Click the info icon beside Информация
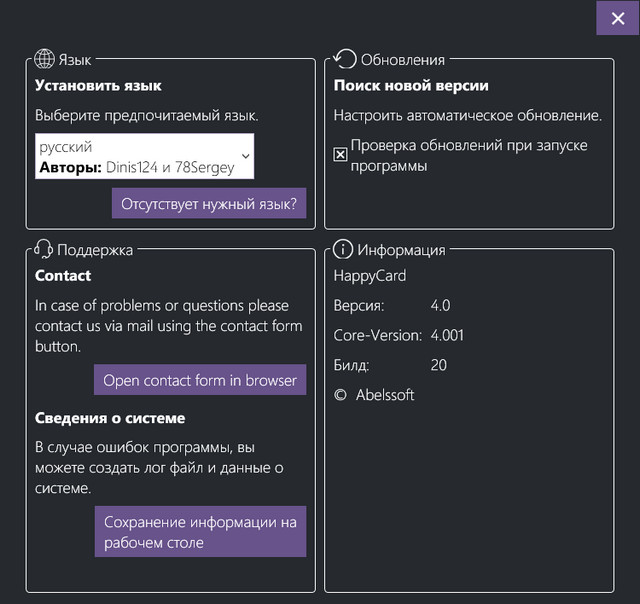Image resolution: width=640 pixels, height=604 pixels. point(343,249)
